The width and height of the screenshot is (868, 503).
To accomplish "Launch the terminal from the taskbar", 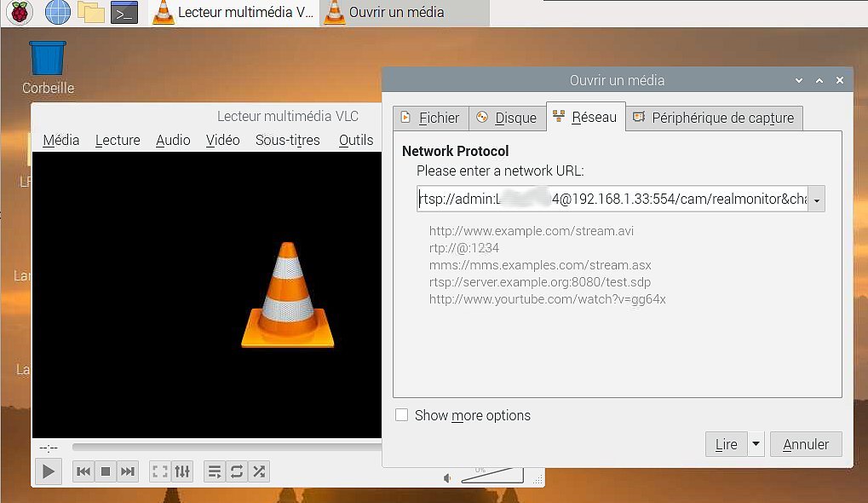I will 124,12.
